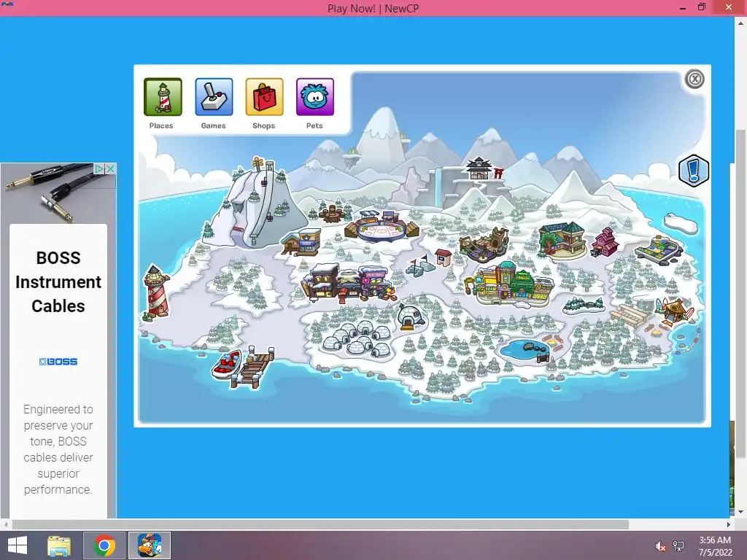
Task: Click the network tray icon
Action: [x=678, y=545]
